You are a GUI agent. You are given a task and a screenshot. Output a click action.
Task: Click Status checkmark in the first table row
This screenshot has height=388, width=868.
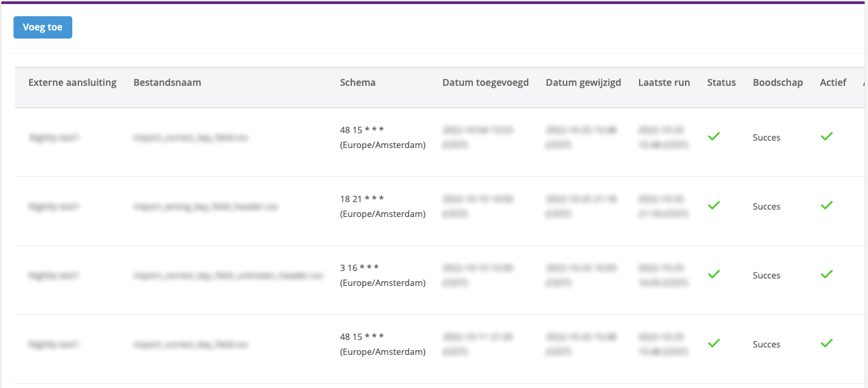tap(714, 137)
